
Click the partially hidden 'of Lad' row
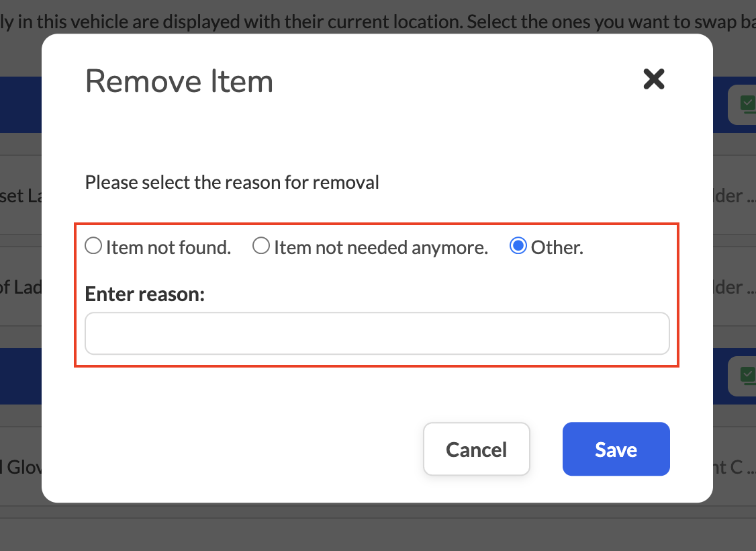pos(21,287)
